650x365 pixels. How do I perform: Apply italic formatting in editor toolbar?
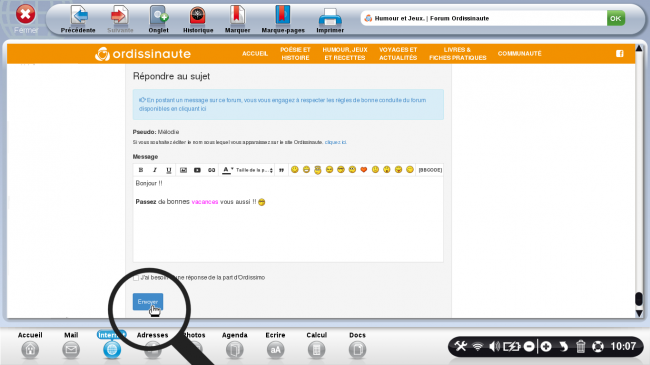tap(155, 170)
